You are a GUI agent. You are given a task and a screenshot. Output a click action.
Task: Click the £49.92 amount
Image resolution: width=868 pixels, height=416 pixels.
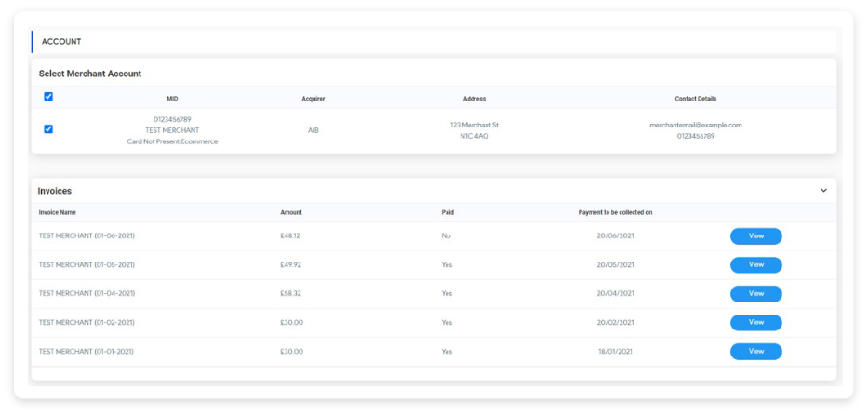tap(290, 265)
